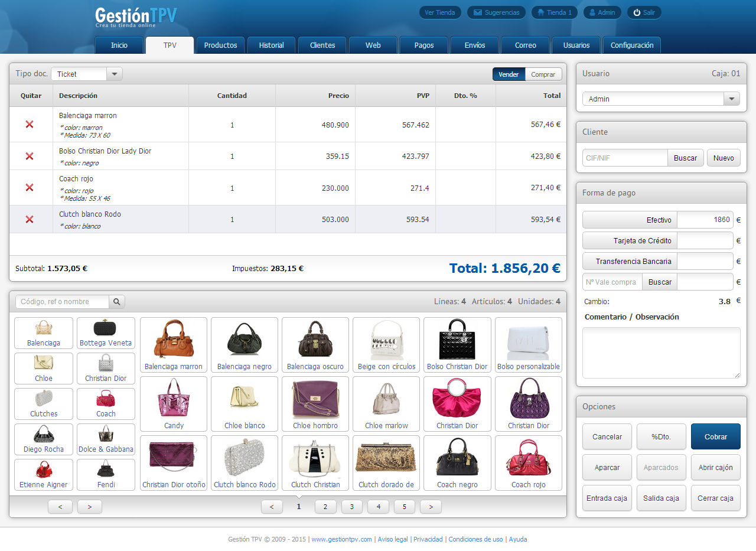The height and width of the screenshot is (551, 756).
Task: Go to product page 2
Action: coord(325,507)
